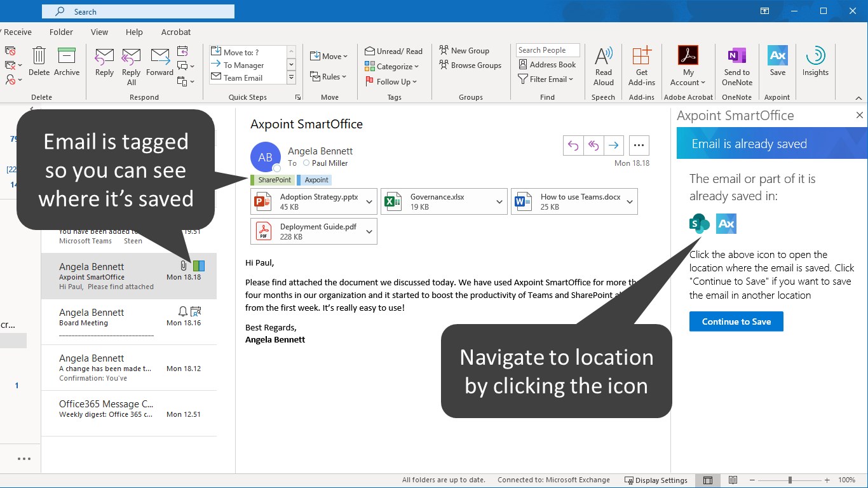Image resolution: width=868 pixels, height=488 pixels.
Task: Click the Search People field
Action: (x=548, y=50)
